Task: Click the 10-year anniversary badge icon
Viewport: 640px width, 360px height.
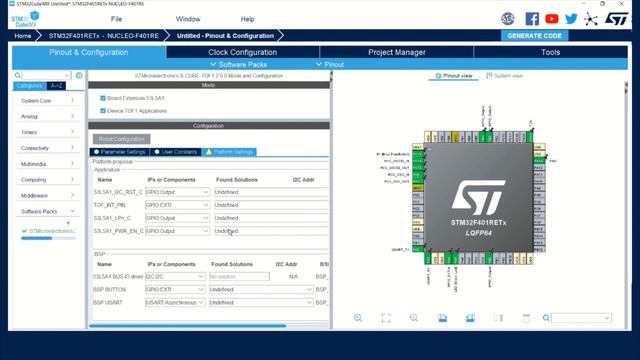Action: click(508, 19)
